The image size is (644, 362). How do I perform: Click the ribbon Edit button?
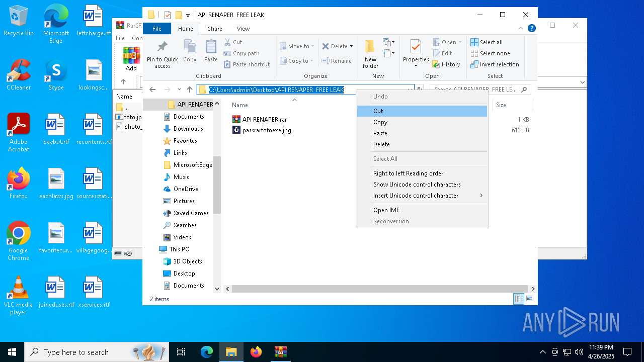point(442,53)
